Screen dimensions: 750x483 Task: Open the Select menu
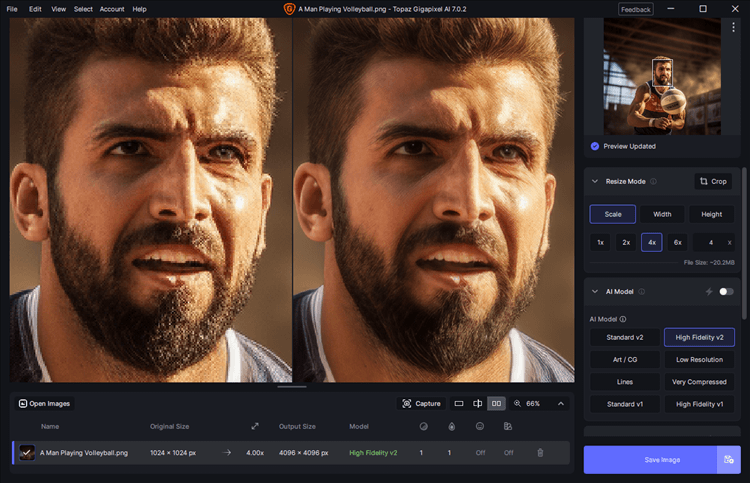pyautogui.click(x=83, y=9)
